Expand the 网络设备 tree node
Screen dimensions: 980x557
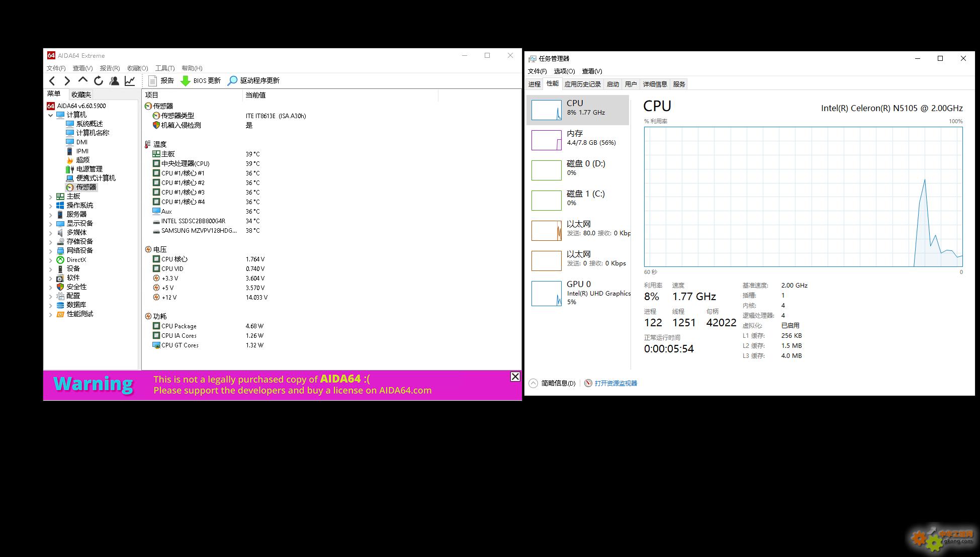click(50, 251)
